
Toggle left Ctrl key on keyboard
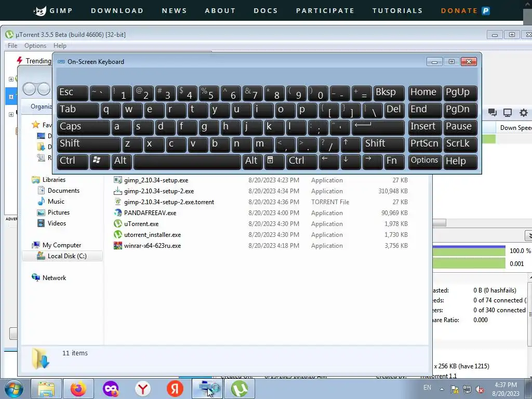(73, 162)
